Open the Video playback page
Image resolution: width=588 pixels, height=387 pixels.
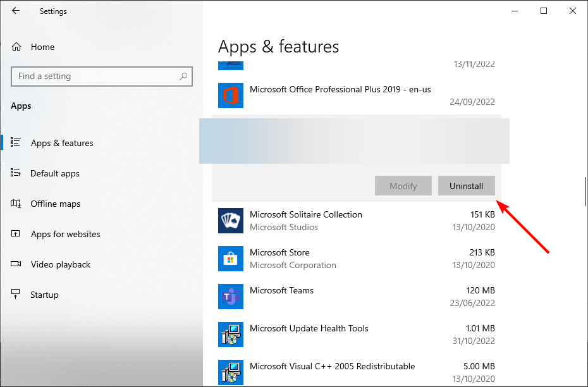(x=60, y=264)
